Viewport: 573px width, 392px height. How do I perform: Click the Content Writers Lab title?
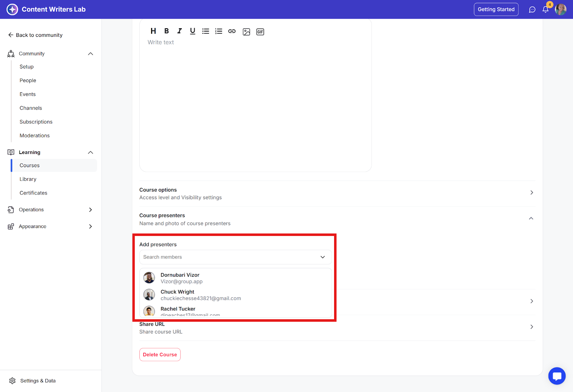(x=54, y=9)
